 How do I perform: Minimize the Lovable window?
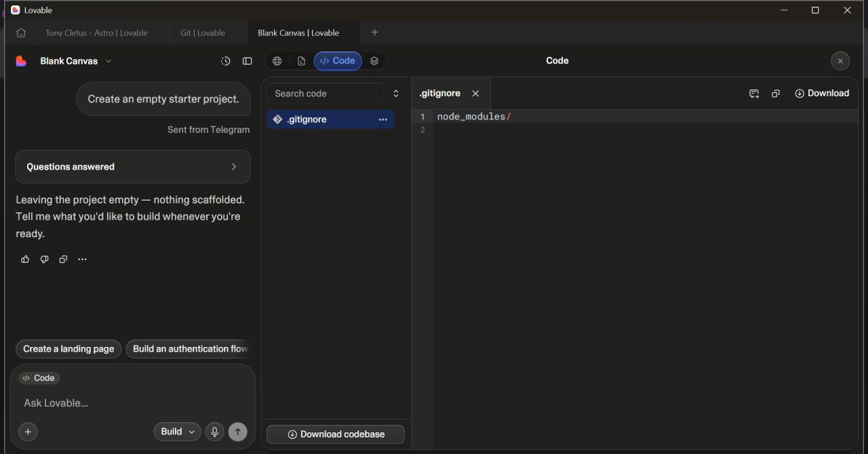(784, 10)
